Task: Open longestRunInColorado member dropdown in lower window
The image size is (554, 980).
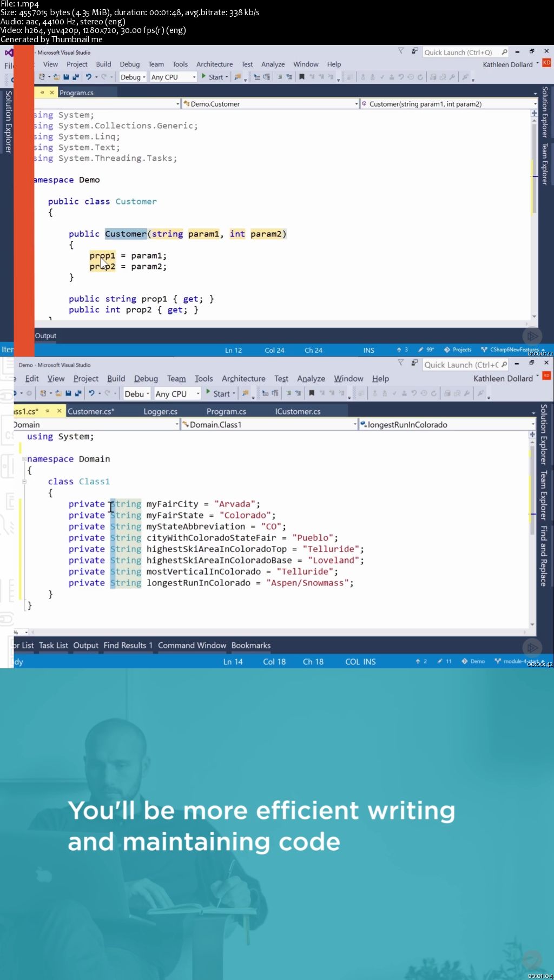Action: click(x=447, y=425)
